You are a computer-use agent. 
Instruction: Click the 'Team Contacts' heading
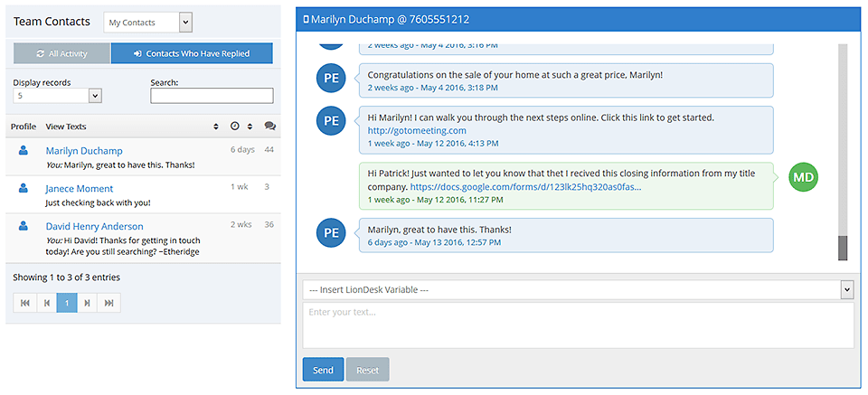click(x=52, y=22)
